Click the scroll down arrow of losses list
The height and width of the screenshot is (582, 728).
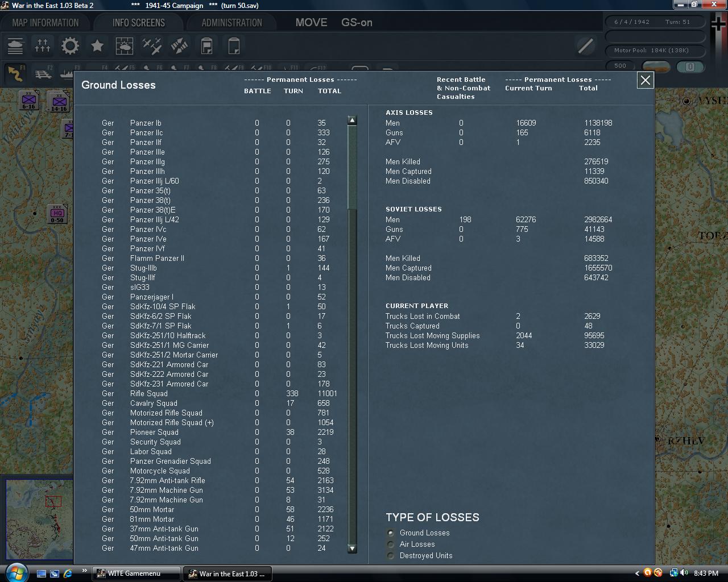pyautogui.click(x=352, y=548)
